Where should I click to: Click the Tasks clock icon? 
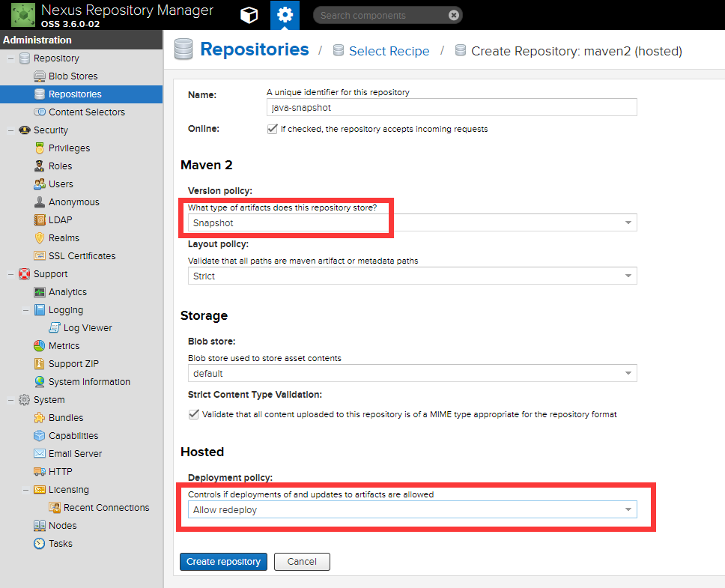coord(40,544)
